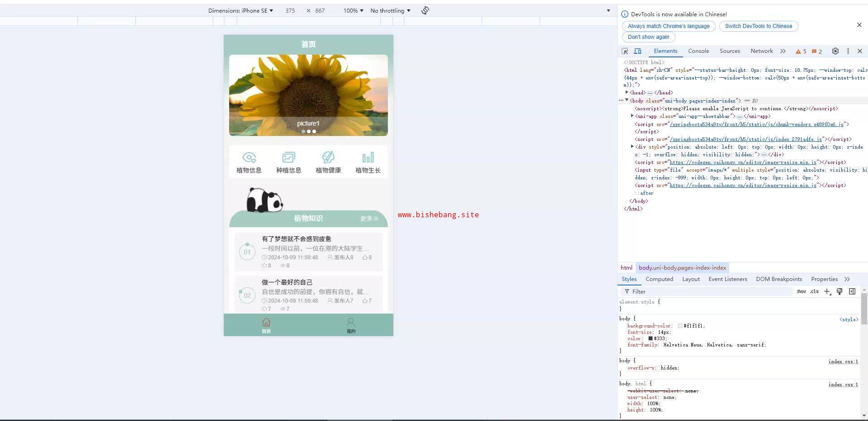This screenshot has width=868, height=421.
Task: Toggle the .cls element classes panel
Action: (814, 291)
